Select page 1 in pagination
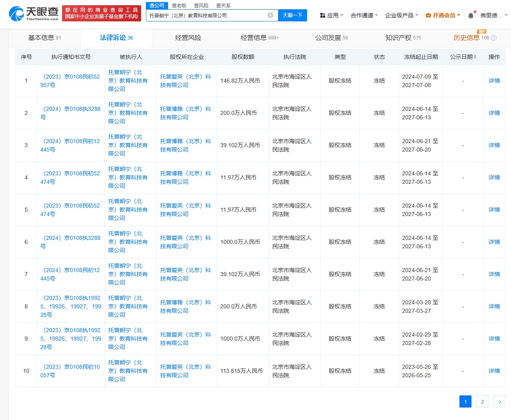This screenshot has height=420, width=511. [465, 401]
